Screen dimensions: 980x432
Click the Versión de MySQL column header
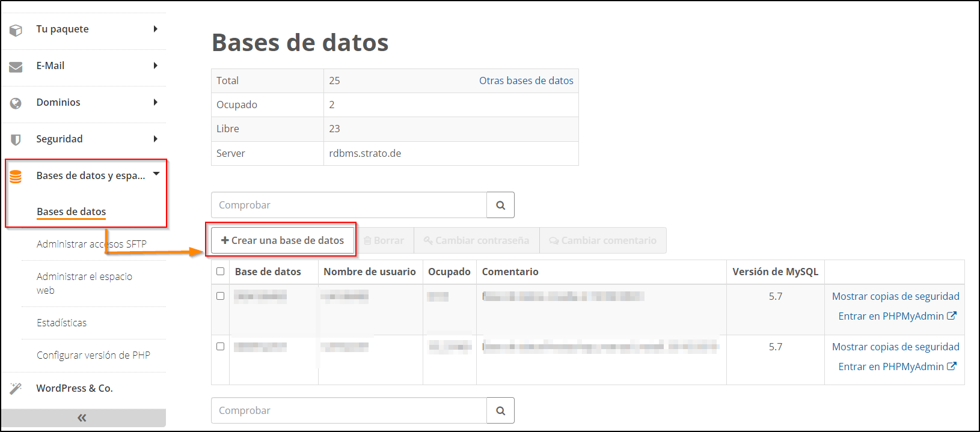(775, 272)
